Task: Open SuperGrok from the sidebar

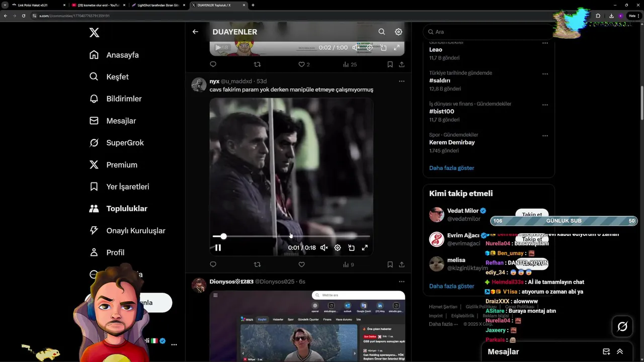Action: click(x=116, y=143)
